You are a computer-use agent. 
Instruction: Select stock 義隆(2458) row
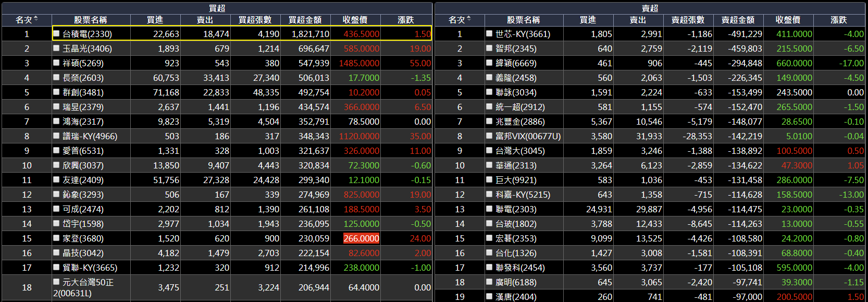coord(650,78)
